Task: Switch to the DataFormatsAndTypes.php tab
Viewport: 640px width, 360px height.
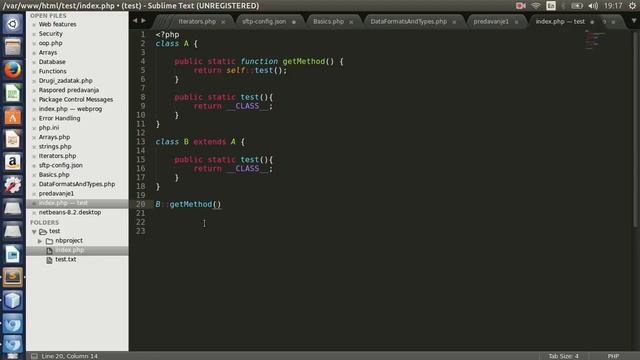Action: (409, 21)
